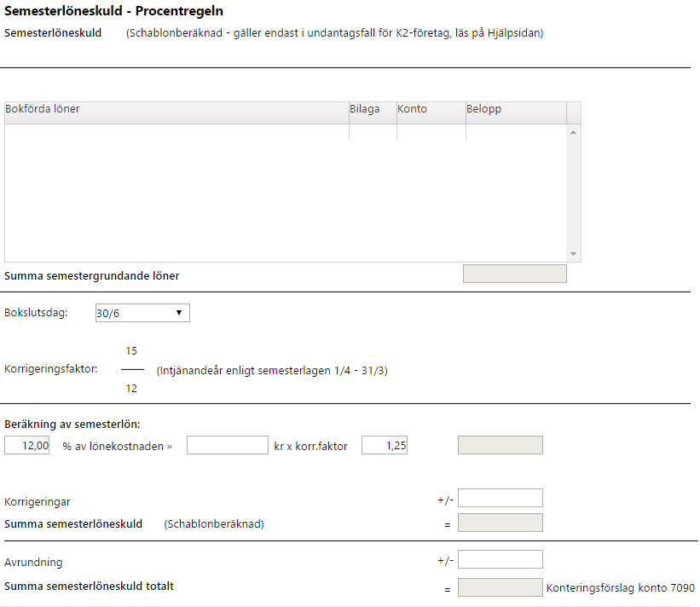Click the denominator 12 of the korrigeringsfaktor

131,388
